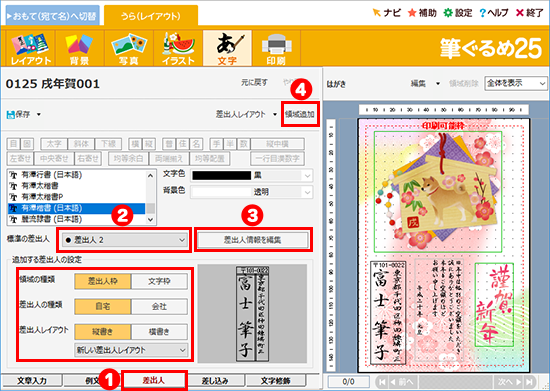Image resolution: width=550 pixels, height=391 pixels.
Task: Open 設定 gear settings
Action: tap(448, 13)
